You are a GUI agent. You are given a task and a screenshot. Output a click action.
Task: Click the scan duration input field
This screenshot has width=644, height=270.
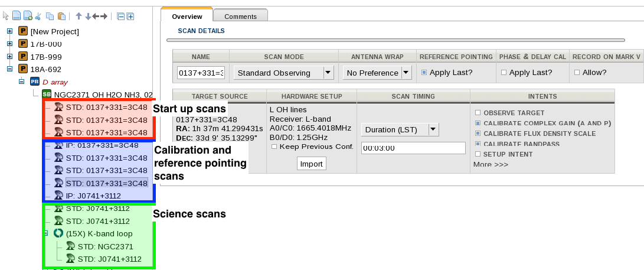[x=413, y=148]
